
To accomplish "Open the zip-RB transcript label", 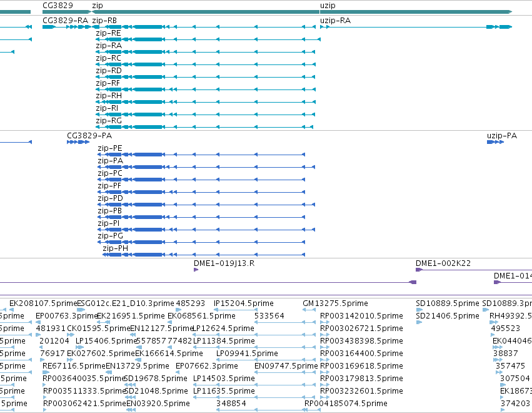I will 104,21.
